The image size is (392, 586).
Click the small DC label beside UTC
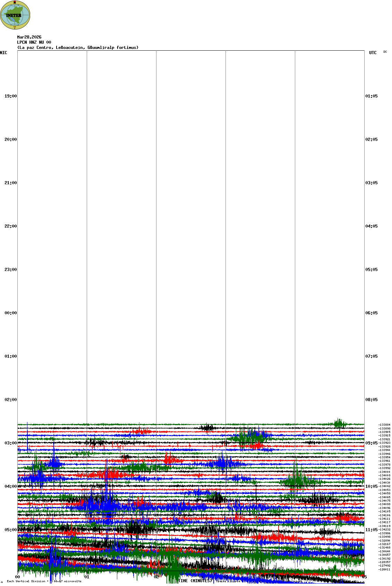(x=385, y=52)
